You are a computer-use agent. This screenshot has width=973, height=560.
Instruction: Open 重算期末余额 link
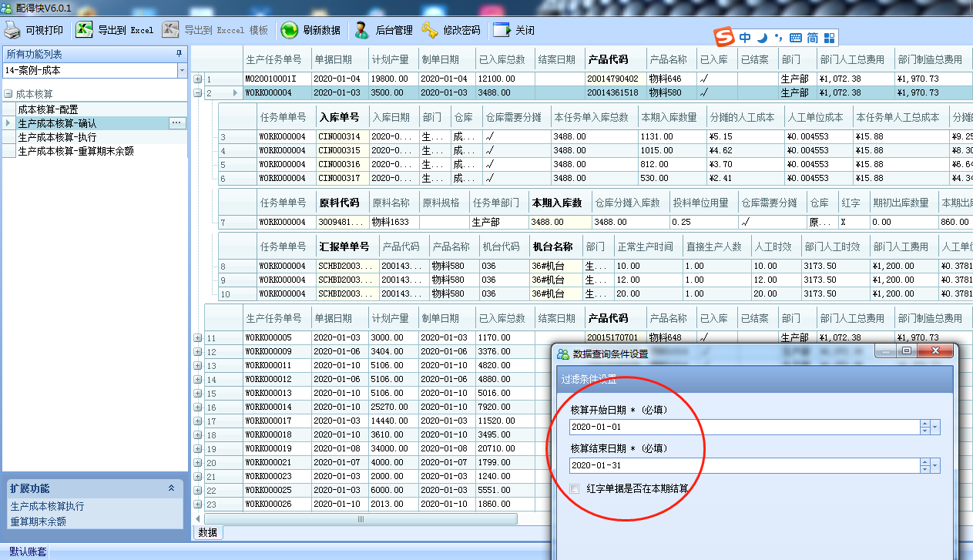point(38,521)
